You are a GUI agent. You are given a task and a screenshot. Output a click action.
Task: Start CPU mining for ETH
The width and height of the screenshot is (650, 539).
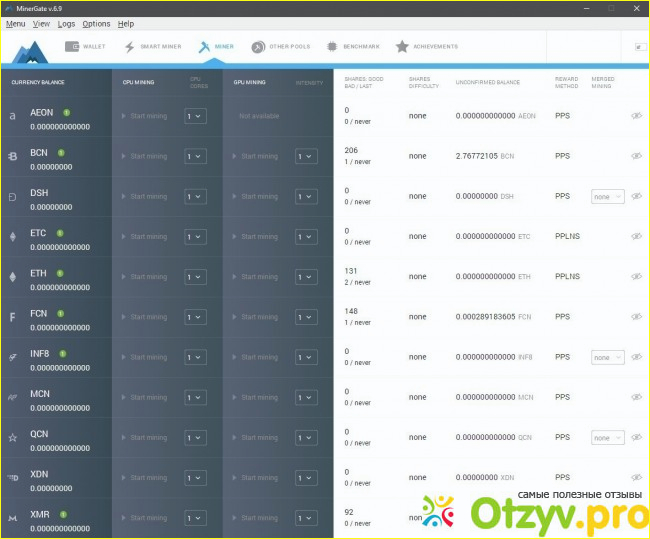(145, 277)
